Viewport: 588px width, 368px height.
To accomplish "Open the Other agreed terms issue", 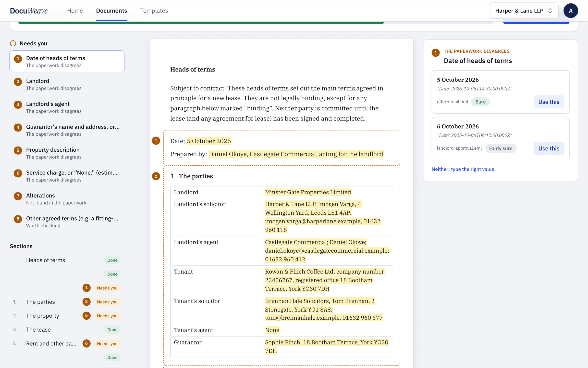I will tap(67, 222).
